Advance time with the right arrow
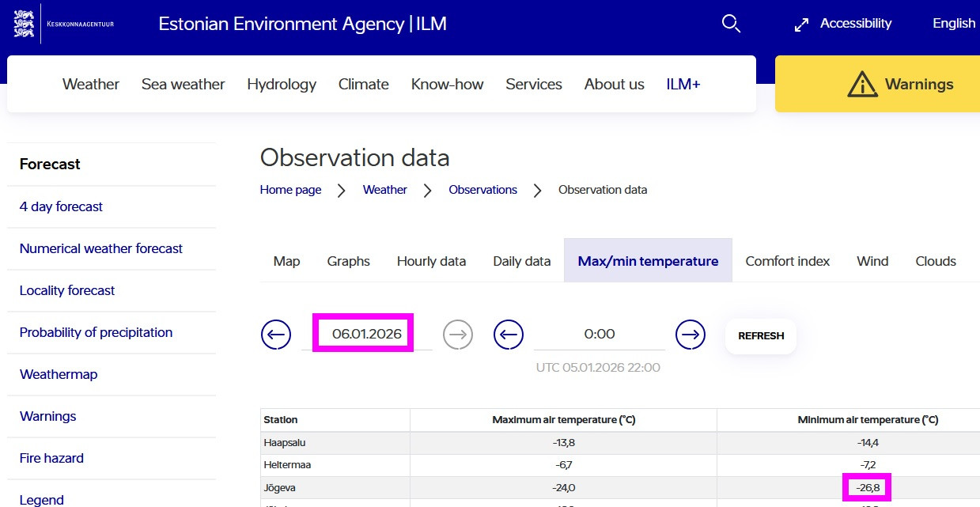 pos(691,335)
